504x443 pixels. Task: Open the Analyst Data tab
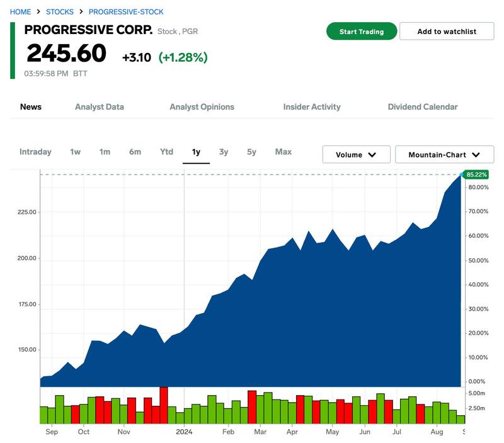coord(100,106)
